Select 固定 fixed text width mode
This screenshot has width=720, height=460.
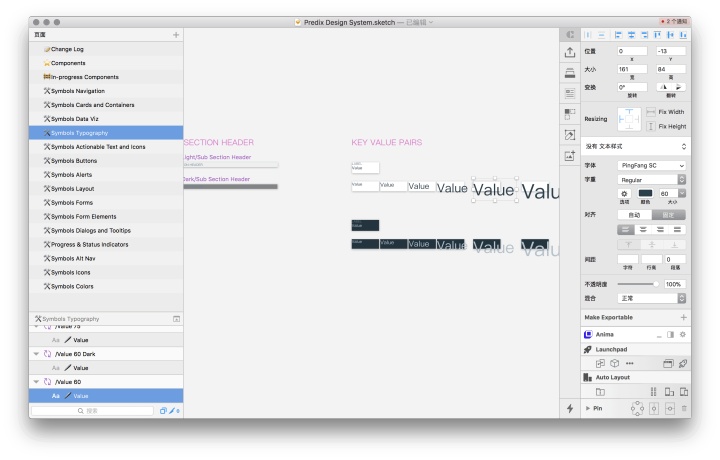[668, 215]
